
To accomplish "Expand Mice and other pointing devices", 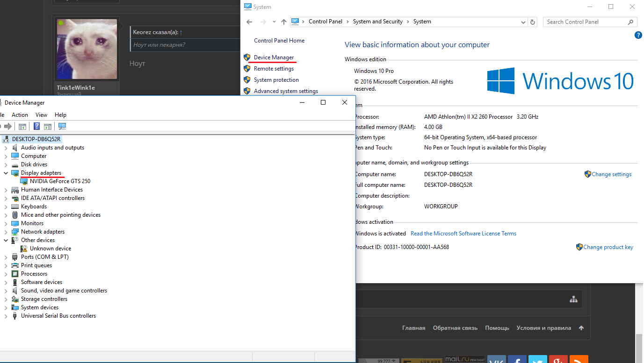I will pyautogui.click(x=6, y=215).
